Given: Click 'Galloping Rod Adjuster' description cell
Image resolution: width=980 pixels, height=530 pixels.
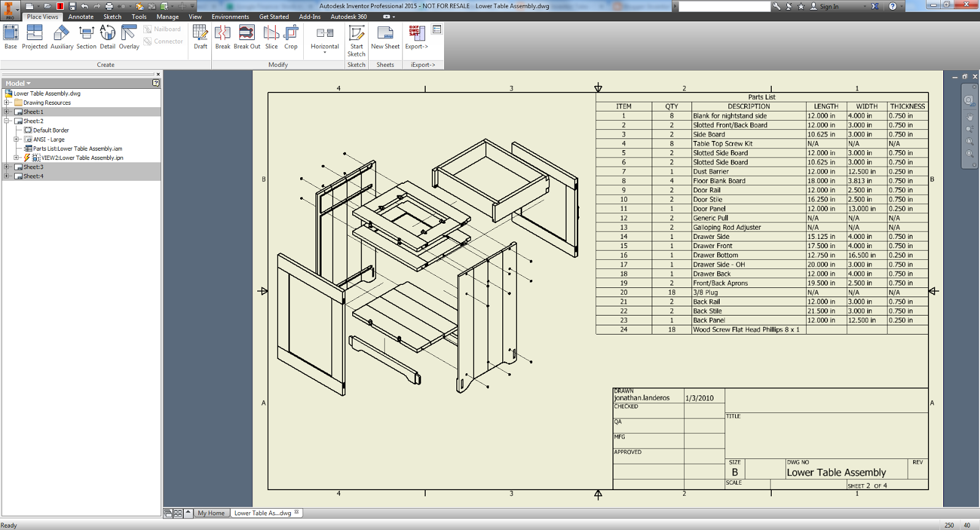Looking at the screenshot, I should [x=748, y=227].
